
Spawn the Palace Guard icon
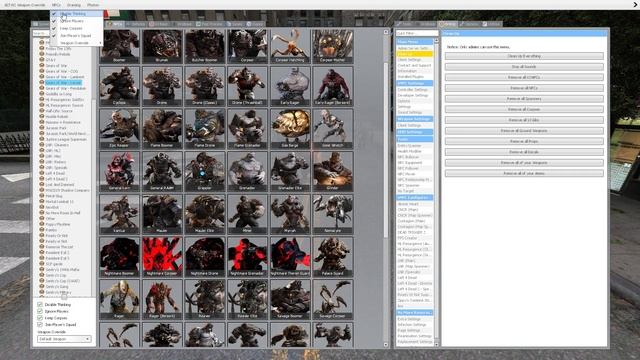click(x=333, y=257)
